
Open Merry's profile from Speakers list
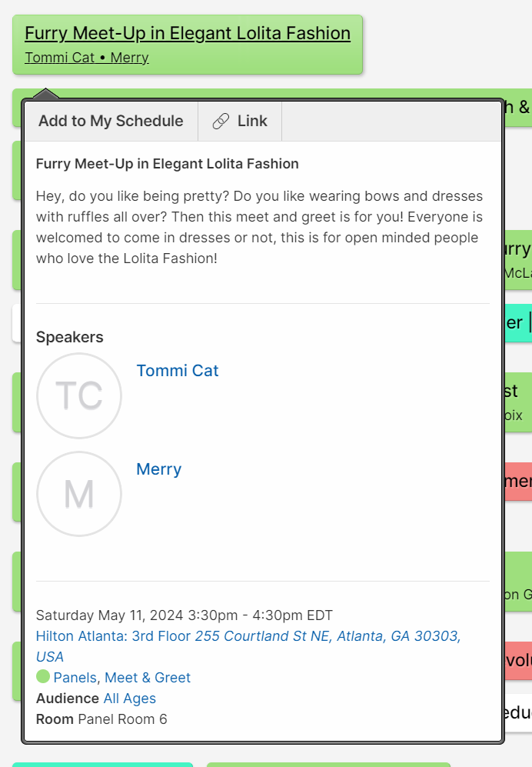(158, 469)
